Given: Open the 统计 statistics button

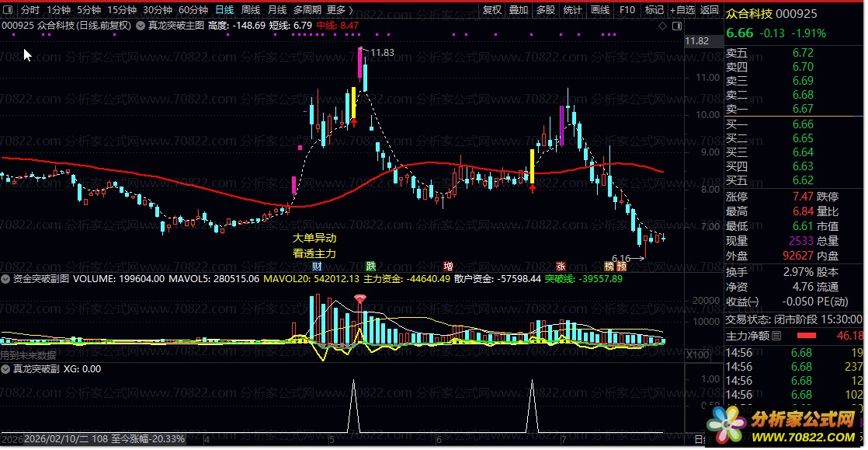Looking at the screenshot, I should [572, 9].
